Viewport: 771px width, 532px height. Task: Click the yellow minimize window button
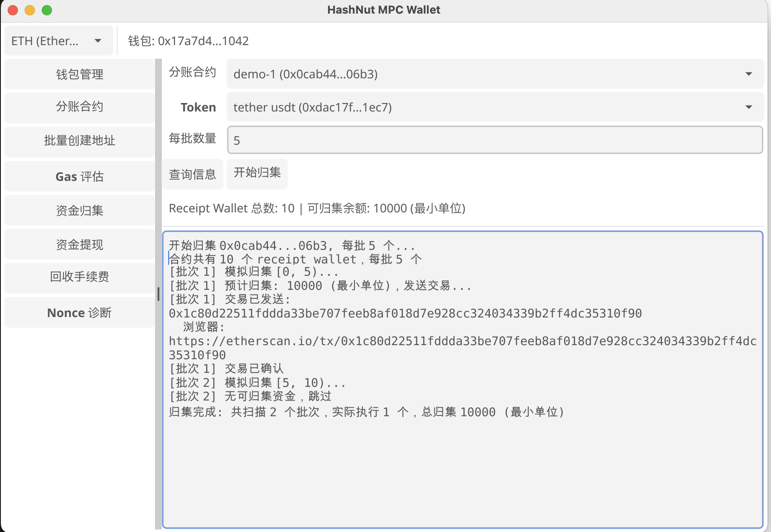[30, 10]
